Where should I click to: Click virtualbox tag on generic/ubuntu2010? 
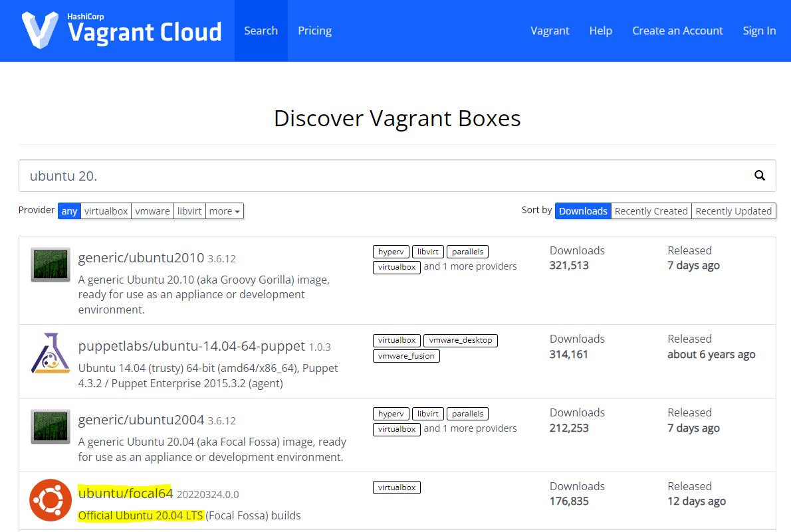tap(397, 267)
